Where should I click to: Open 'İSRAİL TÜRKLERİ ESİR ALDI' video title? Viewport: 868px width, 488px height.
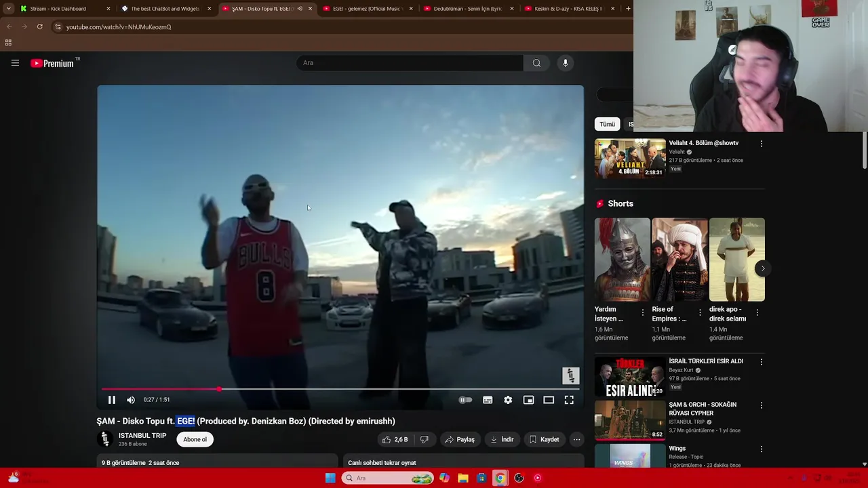[706, 361]
